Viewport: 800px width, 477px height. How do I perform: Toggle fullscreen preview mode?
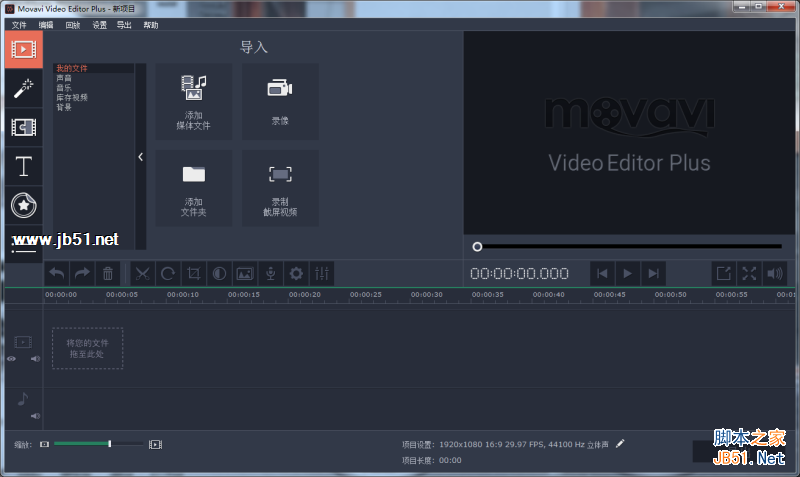point(749,273)
